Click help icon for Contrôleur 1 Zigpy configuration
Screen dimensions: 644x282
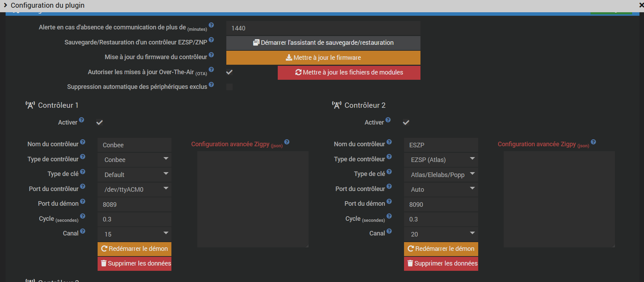287,142
